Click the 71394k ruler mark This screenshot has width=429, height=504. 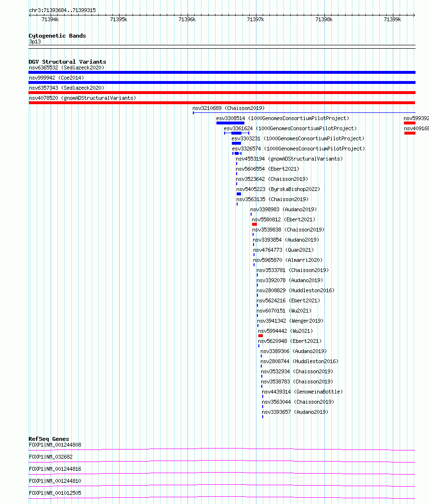pos(50,20)
